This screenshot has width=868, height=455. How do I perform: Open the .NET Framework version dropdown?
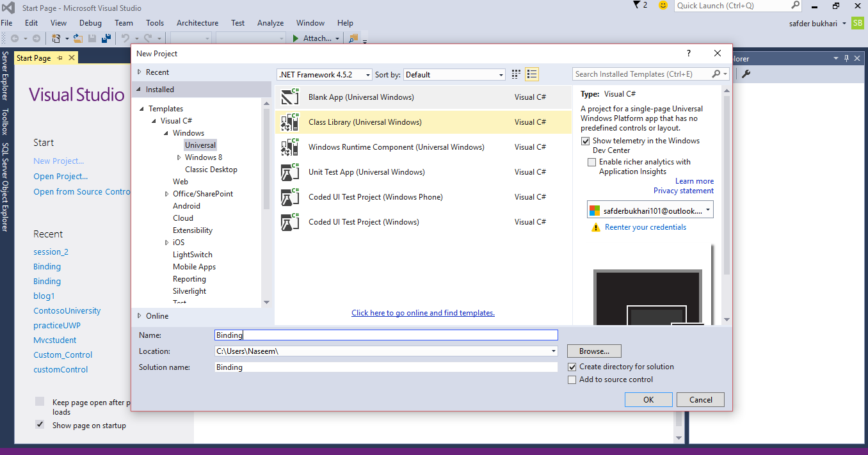[368, 75]
